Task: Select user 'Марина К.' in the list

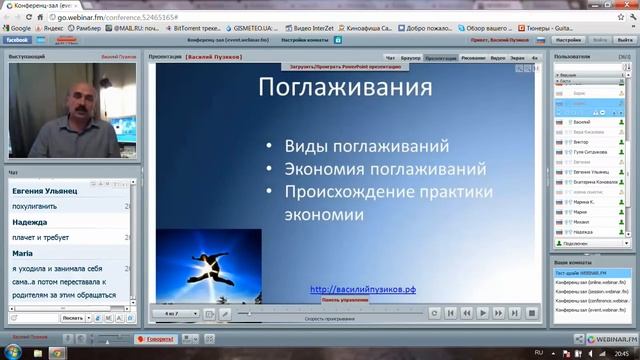Action: (590, 202)
